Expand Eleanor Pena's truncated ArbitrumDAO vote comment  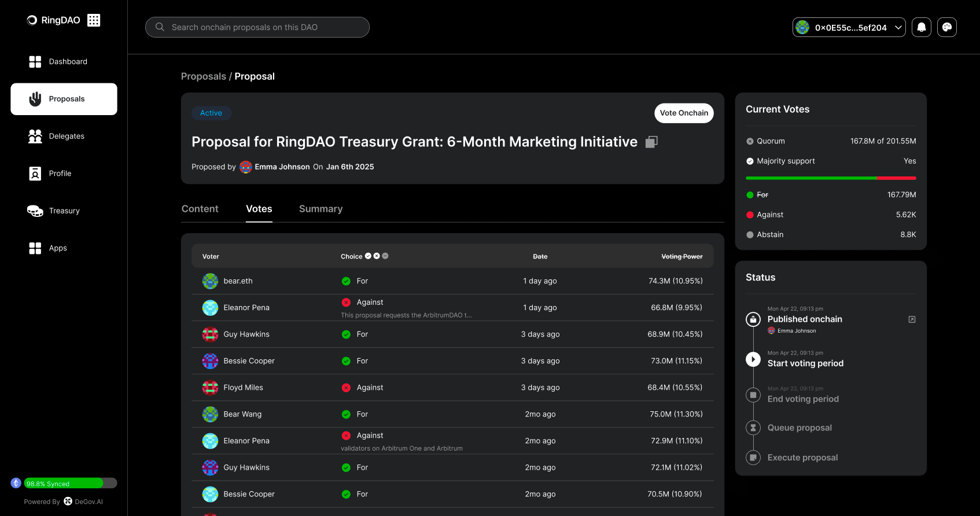406,315
